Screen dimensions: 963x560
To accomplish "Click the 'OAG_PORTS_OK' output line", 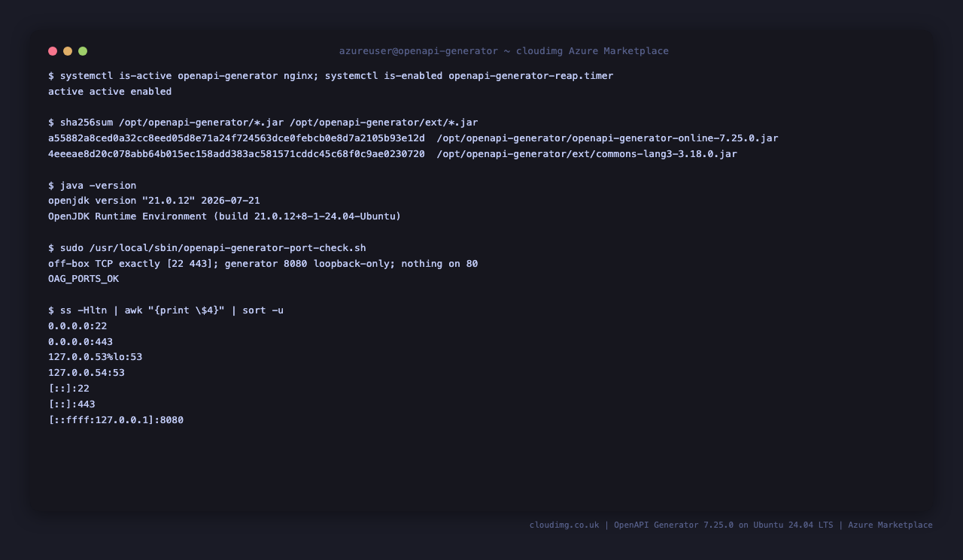I will pyautogui.click(x=84, y=279).
